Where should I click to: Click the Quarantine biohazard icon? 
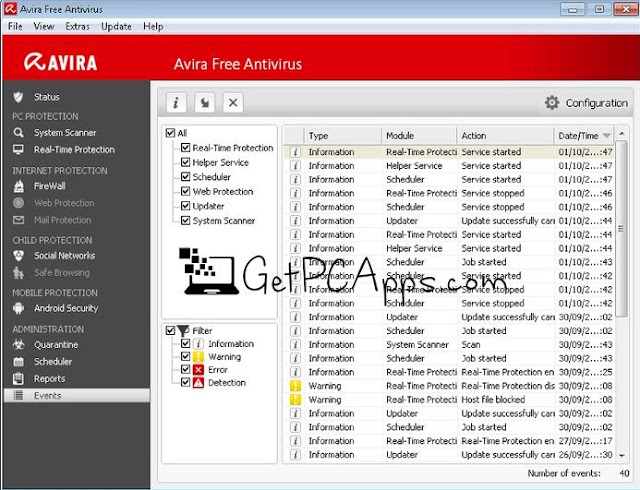[18, 345]
